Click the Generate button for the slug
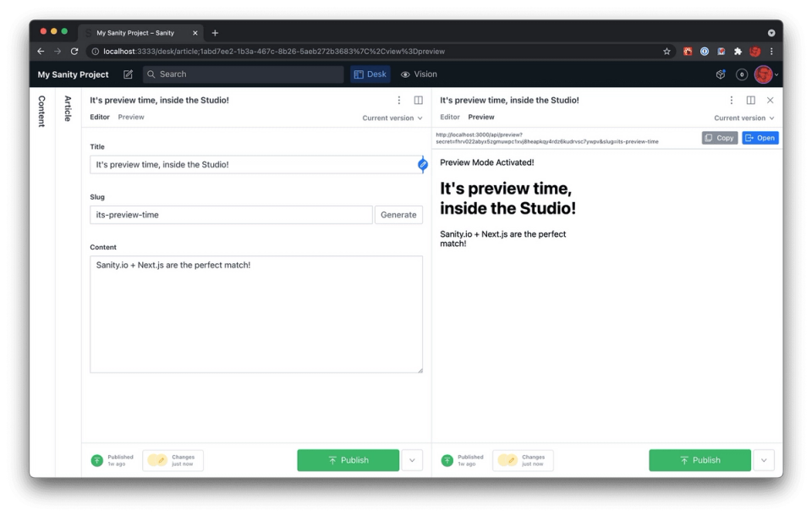812x516 pixels. pyautogui.click(x=398, y=214)
